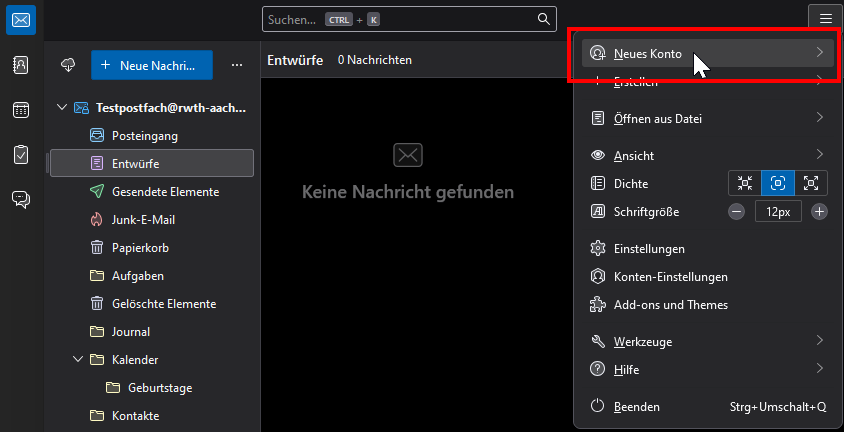Select normal density option
This screenshot has height=432, width=844.
(x=778, y=183)
